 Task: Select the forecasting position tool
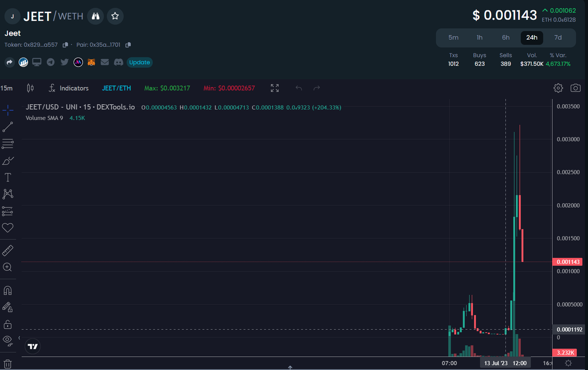(8, 211)
